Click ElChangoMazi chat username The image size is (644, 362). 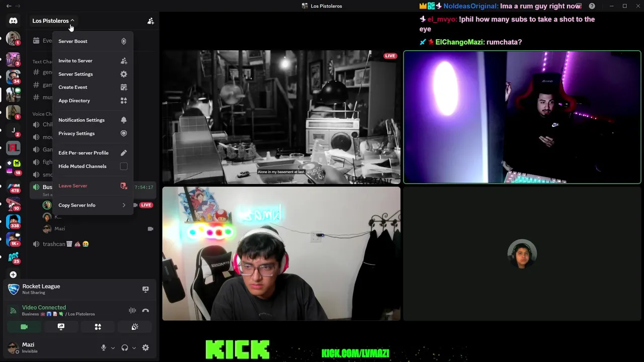pos(459,42)
